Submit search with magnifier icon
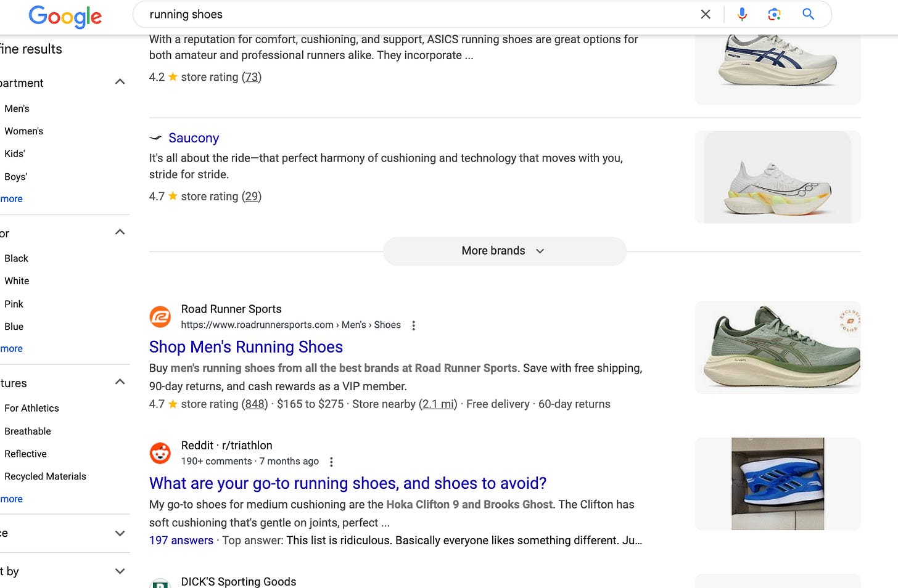Screen dimensions: 898x588 [808, 14]
